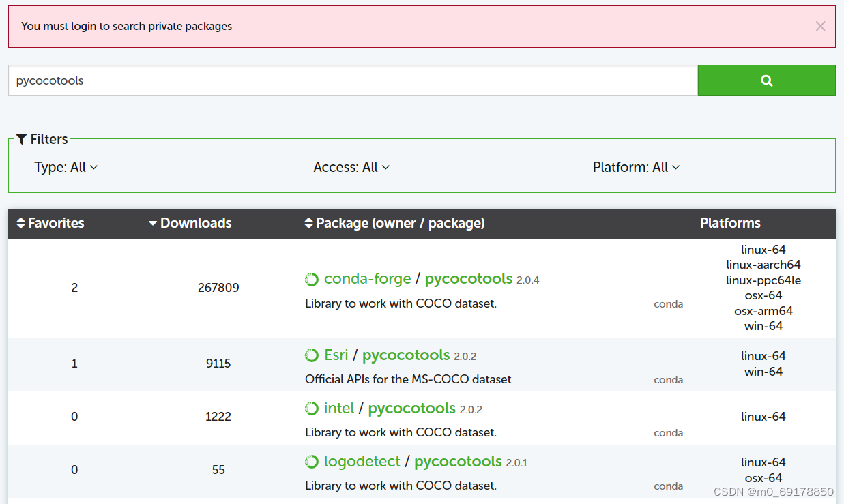
Task: Click the sort arrows on Favorites column
Action: click(22, 223)
